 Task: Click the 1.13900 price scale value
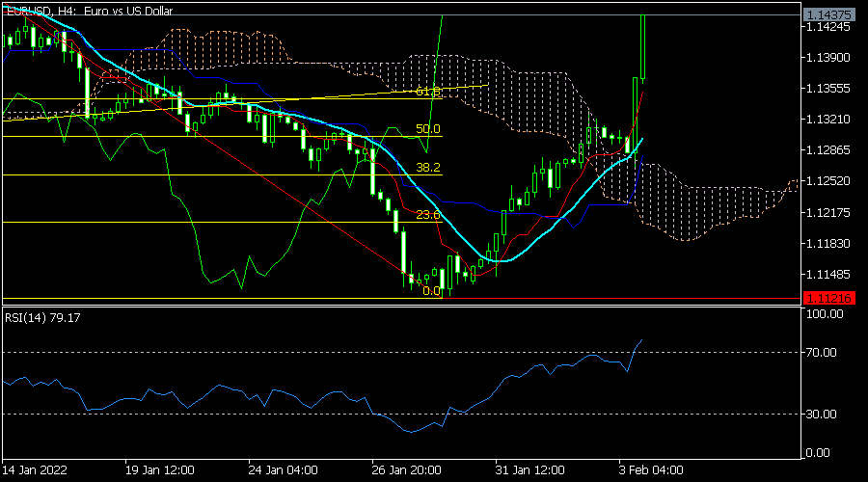(x=828, y=58)
